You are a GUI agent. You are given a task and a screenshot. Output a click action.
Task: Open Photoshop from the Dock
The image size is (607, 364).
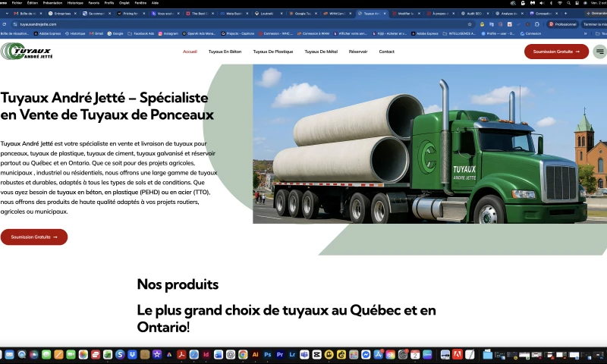point(268,354)
